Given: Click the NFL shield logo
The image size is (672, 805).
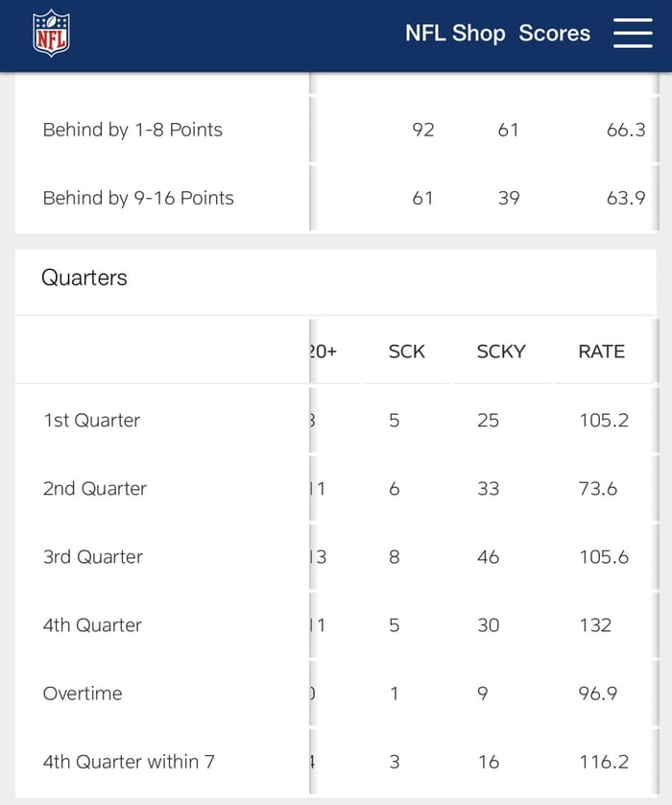Looking at the screenshot, I should pos(52,34).
